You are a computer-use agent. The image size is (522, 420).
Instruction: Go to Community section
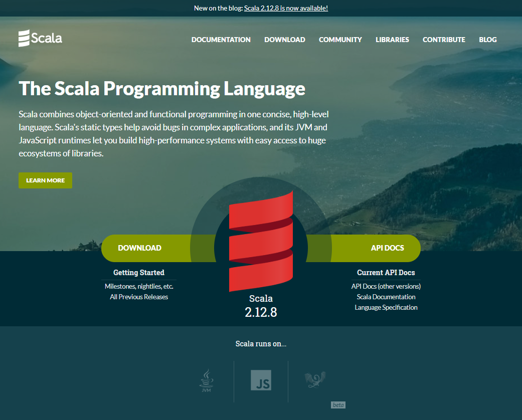pos(340,40)
